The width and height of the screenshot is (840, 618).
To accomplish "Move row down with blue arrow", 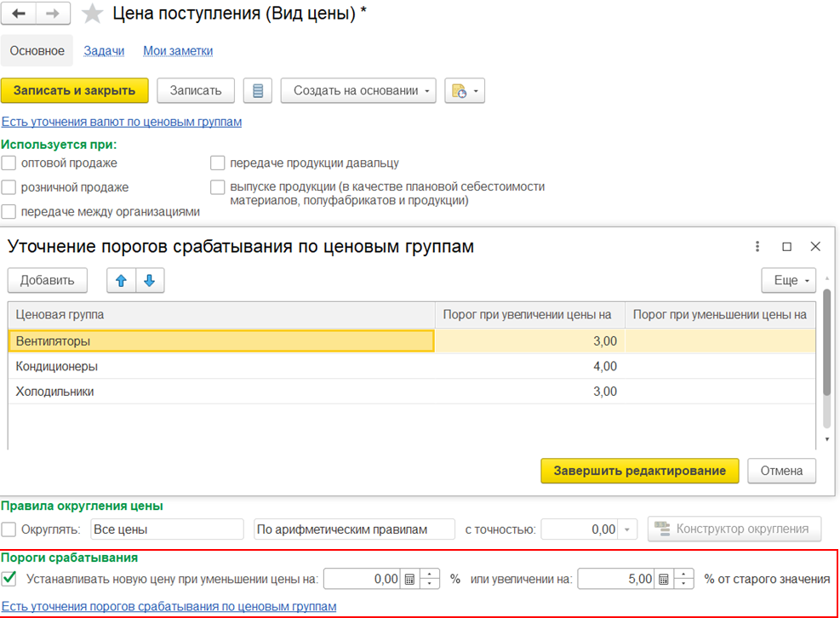I will coord(149,280).
